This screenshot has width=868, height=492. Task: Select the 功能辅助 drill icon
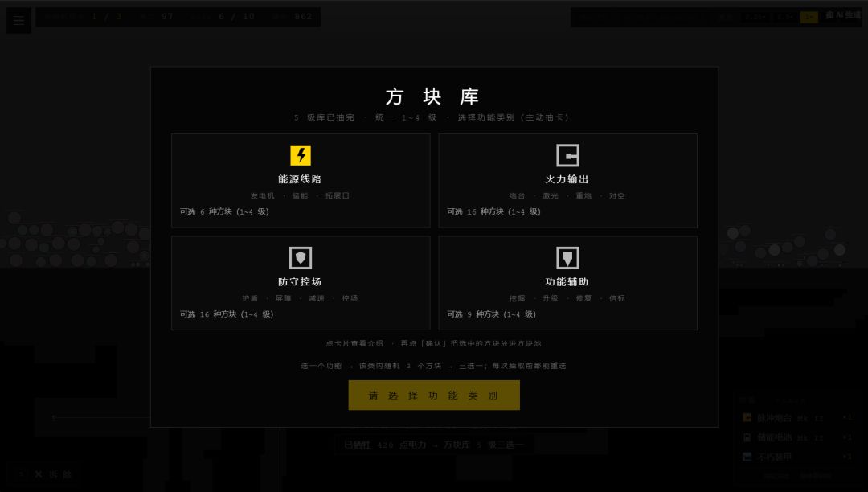coord(567,258)
